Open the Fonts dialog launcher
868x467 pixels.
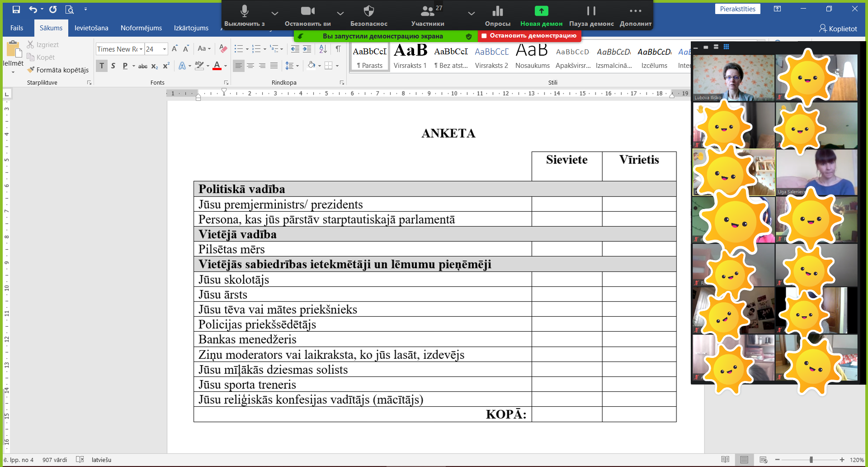pos(226,82)
